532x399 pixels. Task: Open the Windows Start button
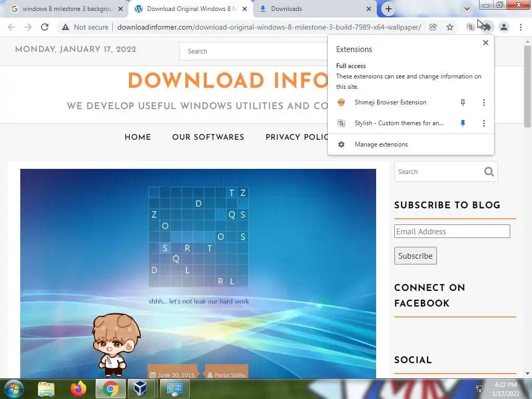pyautogui.click(x=13, y=389)
